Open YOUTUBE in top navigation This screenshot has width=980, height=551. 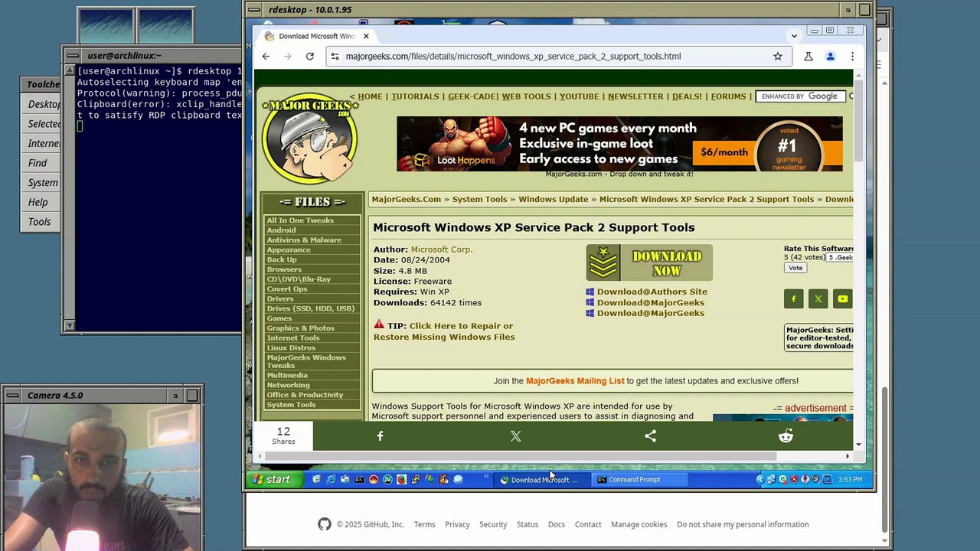pyautogui.click(x=579, y=96)
